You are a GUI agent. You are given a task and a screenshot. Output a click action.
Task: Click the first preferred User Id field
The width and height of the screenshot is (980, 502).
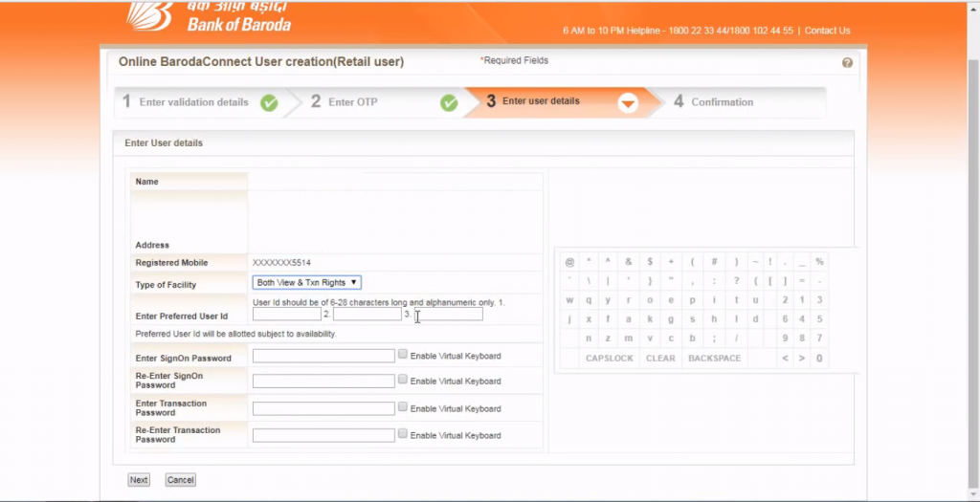click(286, 314)
